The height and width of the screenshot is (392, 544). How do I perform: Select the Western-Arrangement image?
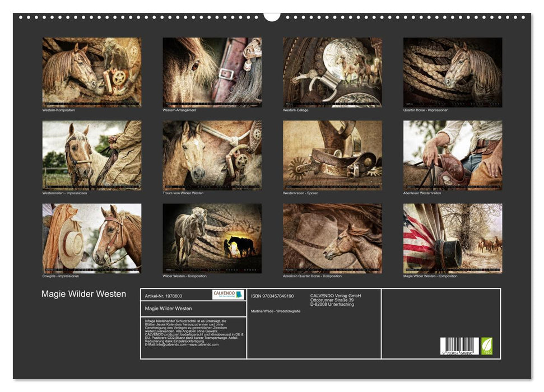[212, 72]
